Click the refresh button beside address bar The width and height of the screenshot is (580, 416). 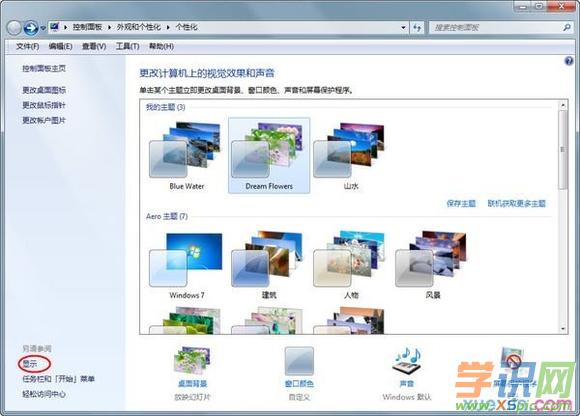(x=417, y=27)
